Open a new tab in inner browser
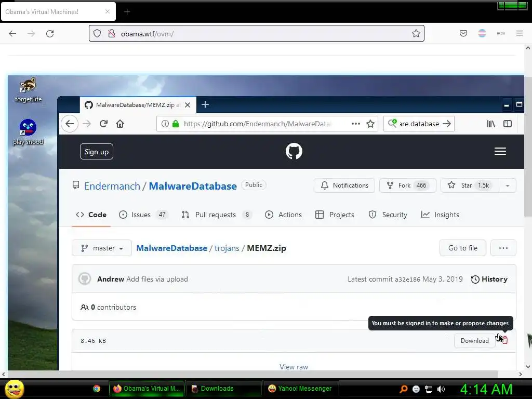This screenshot has width=532, height=399. [205, 104]
